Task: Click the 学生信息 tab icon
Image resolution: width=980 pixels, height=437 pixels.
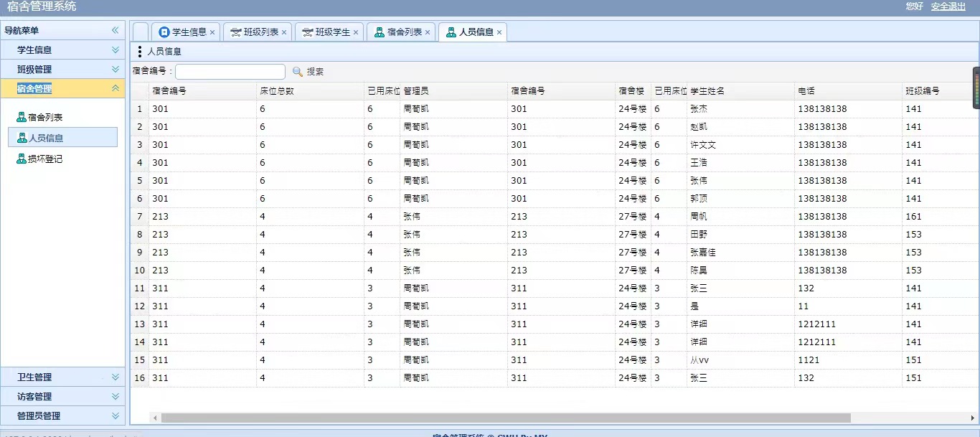Action: point(164,32)
